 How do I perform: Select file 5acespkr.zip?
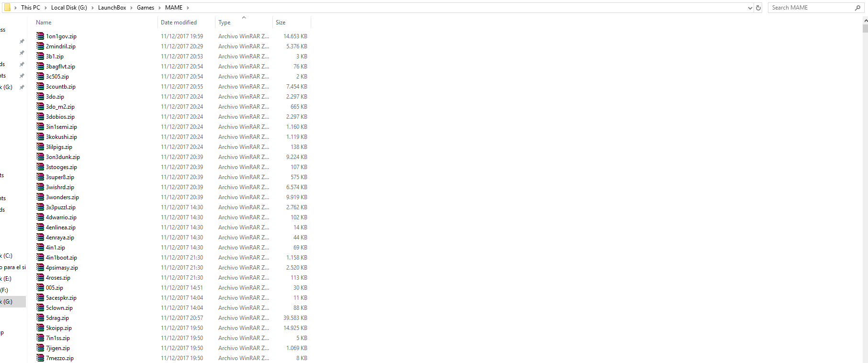61,298
